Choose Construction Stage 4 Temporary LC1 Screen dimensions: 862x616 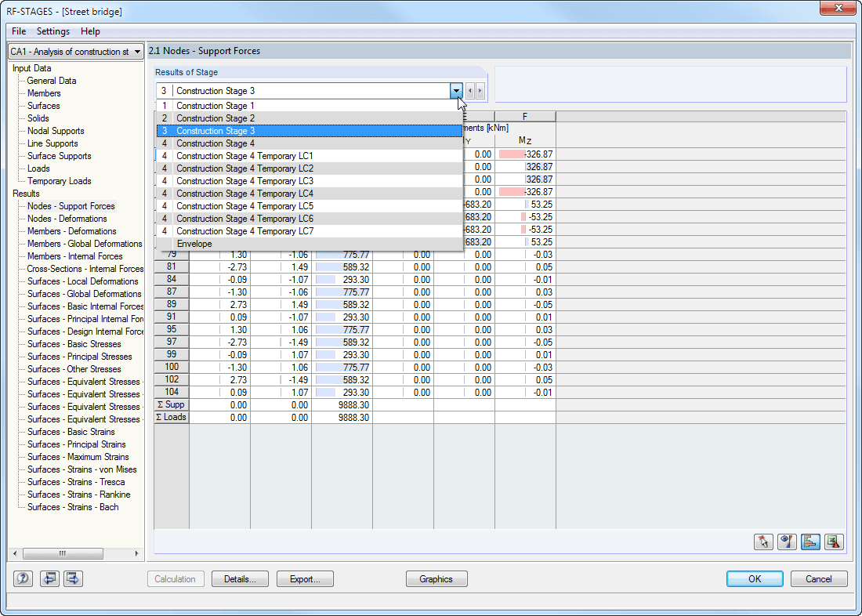310,156
